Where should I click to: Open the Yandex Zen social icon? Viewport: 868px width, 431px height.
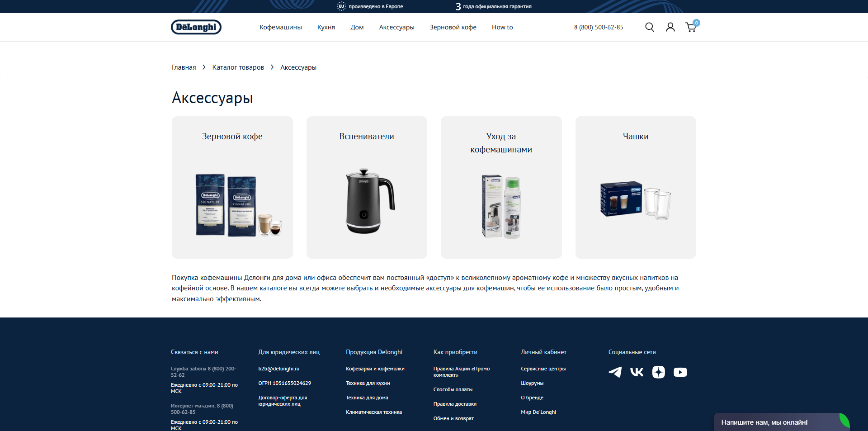point(658,372)
